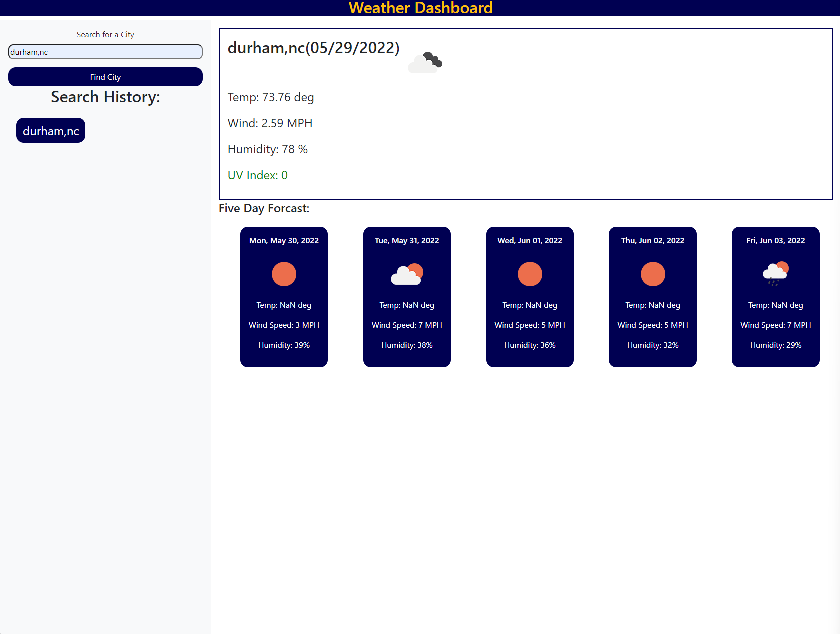Select durham,nc from search history
This screenshot has width=840, height=634.
pos(51,130)
